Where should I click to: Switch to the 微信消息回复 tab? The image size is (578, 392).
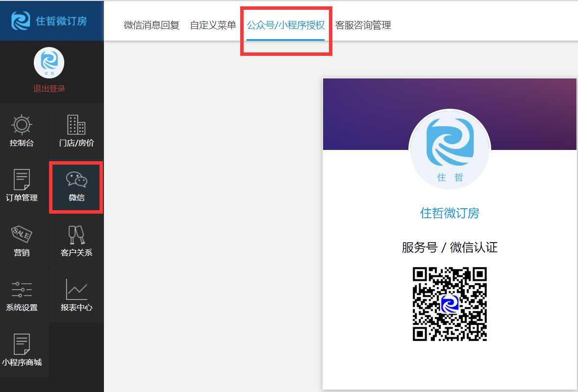(151, 25)
